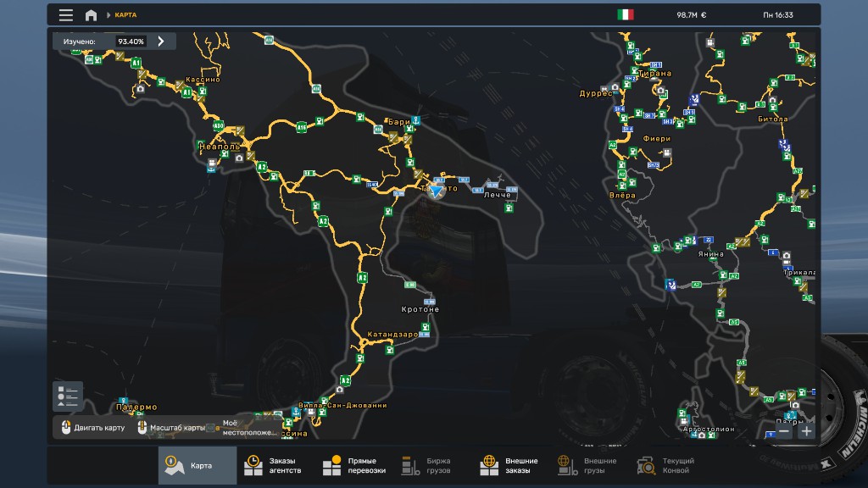Click the Бари city label
This screenshot has width=868, height=488.
click(x=399, y=122)
